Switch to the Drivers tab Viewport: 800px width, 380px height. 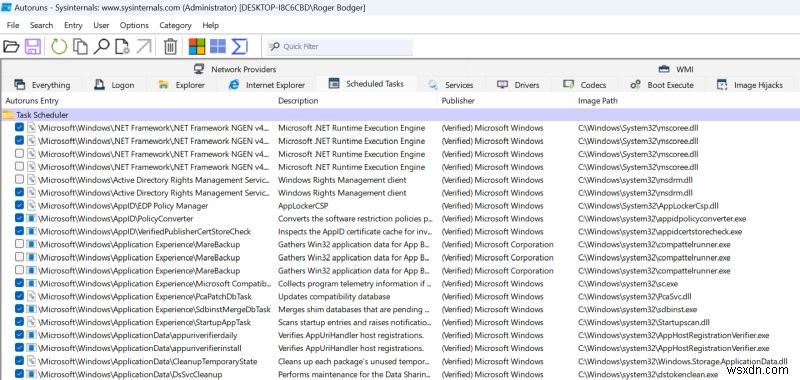point(518,85)
